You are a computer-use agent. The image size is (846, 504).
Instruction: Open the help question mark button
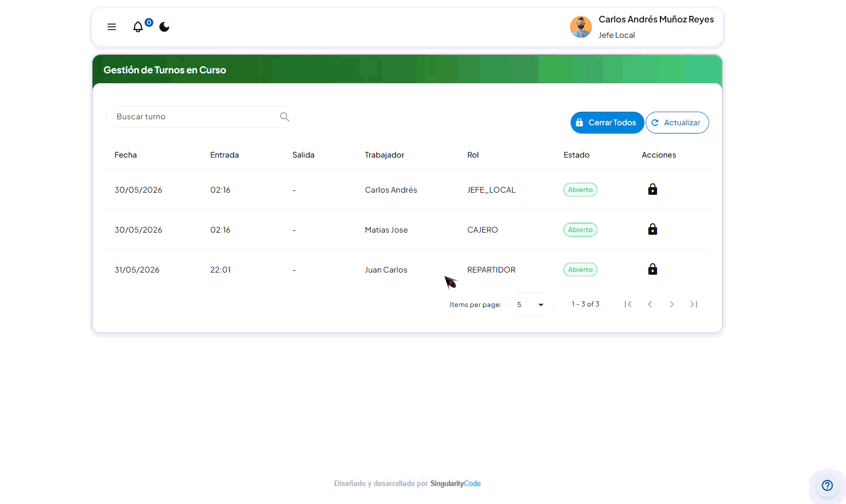827,485
